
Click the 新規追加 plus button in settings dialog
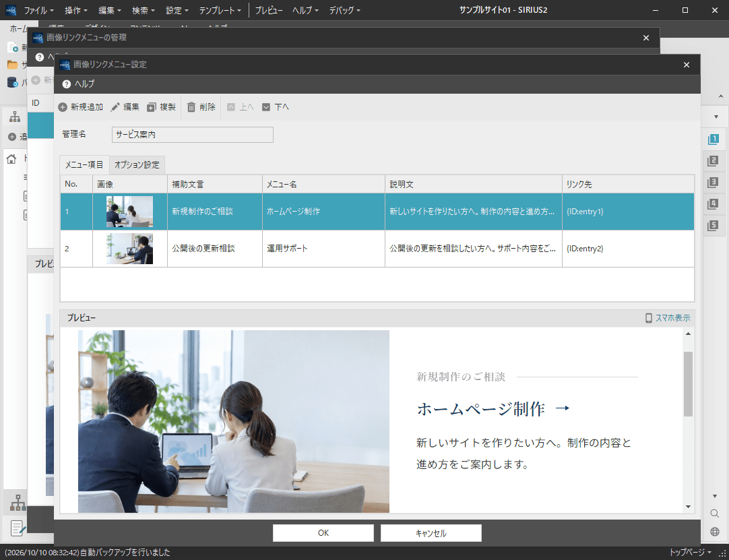[x=80, y=107]
